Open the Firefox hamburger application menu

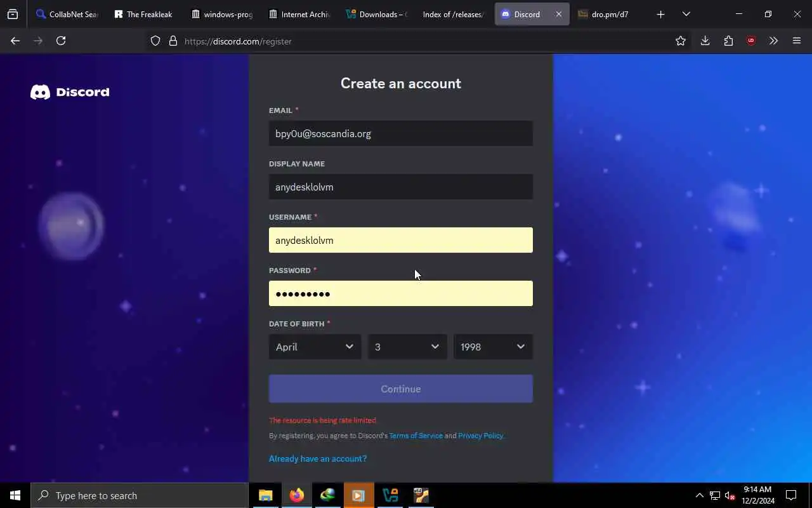[797, 41]
